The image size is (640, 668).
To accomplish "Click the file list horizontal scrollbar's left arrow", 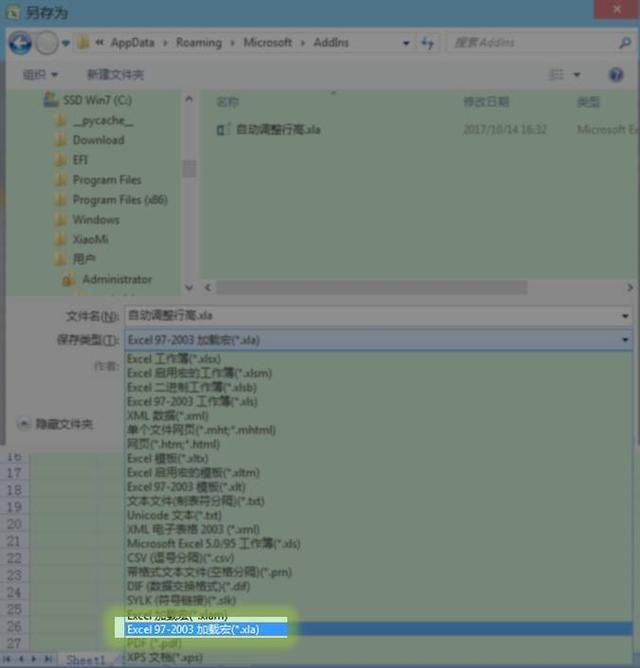I will pos(208,288).
